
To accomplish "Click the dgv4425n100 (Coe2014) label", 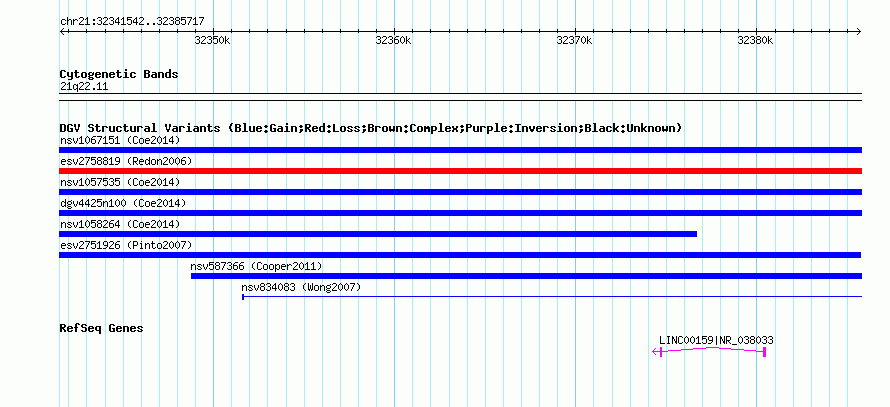I will click(123, 203).
